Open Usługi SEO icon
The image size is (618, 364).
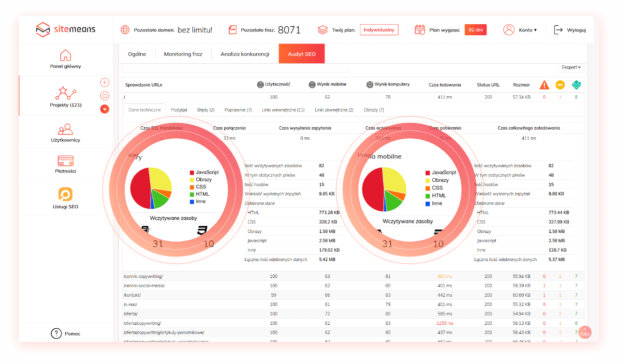pos(65,194)
